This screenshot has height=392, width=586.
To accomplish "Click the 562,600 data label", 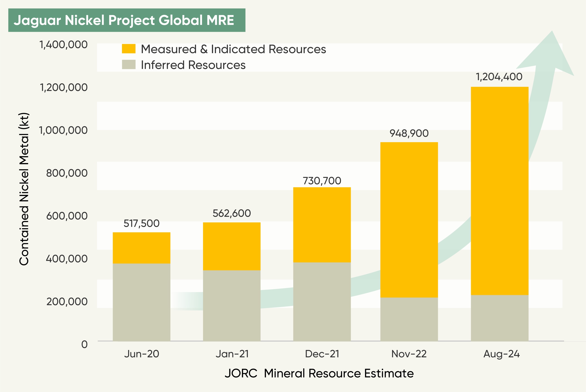I will click(x=231, y=213).
